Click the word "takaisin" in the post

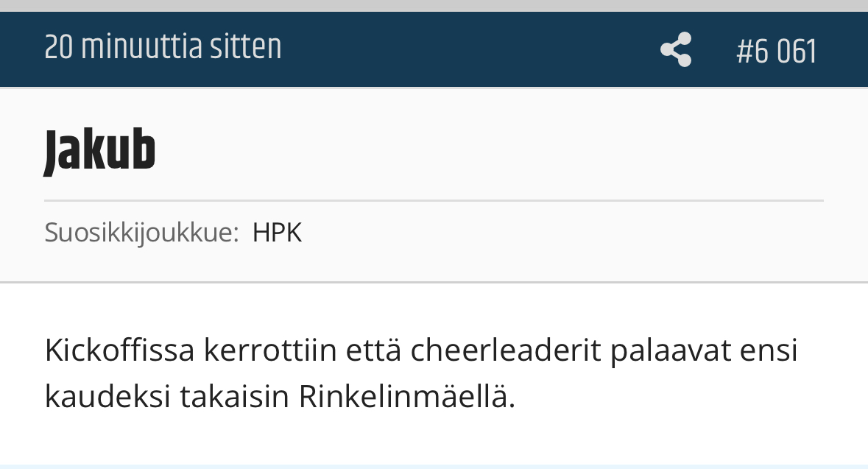tap(234, 397)
